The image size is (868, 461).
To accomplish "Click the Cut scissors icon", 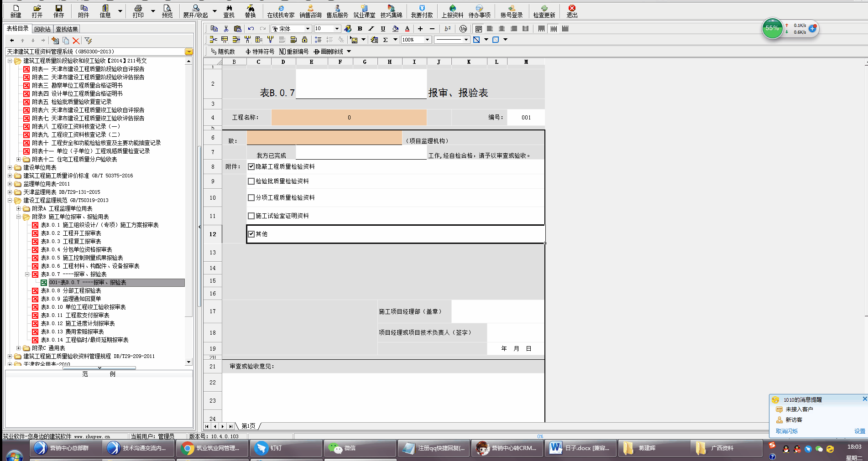I will [226, 29].
